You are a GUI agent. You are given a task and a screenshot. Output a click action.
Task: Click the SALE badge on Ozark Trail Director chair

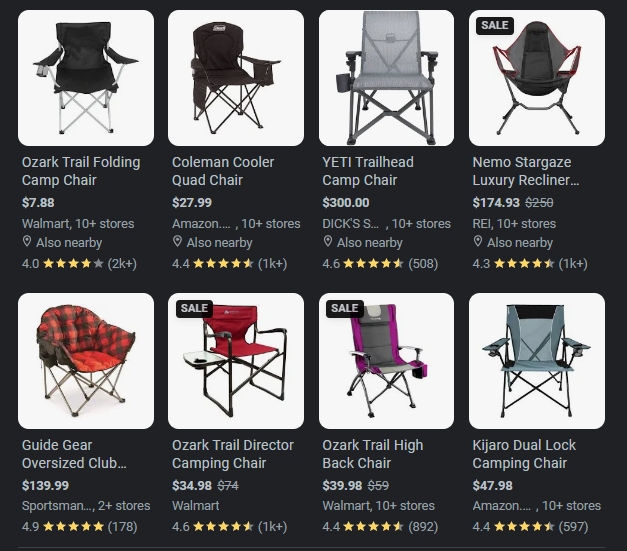pos(194,308)
